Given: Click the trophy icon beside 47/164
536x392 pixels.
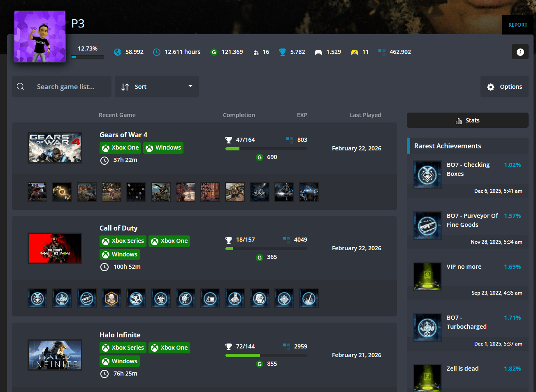Looking at the screenshot, I should [x=229, y=140].
